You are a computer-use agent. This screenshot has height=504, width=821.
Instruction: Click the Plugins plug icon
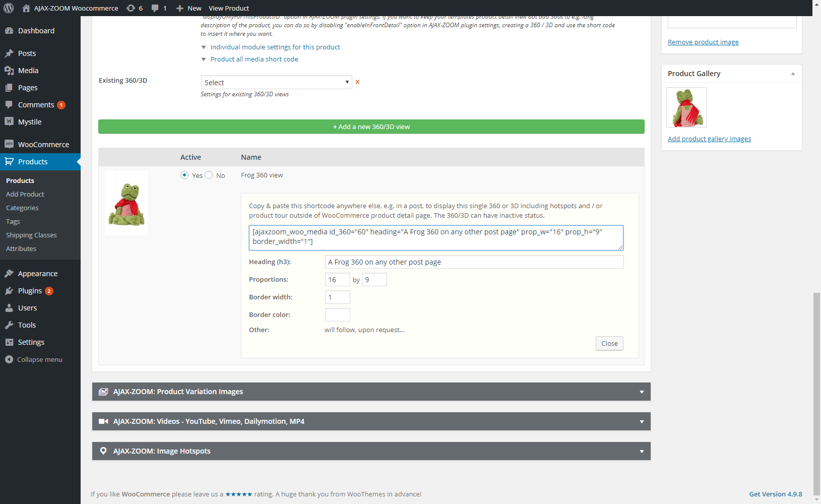coord(9,291)
